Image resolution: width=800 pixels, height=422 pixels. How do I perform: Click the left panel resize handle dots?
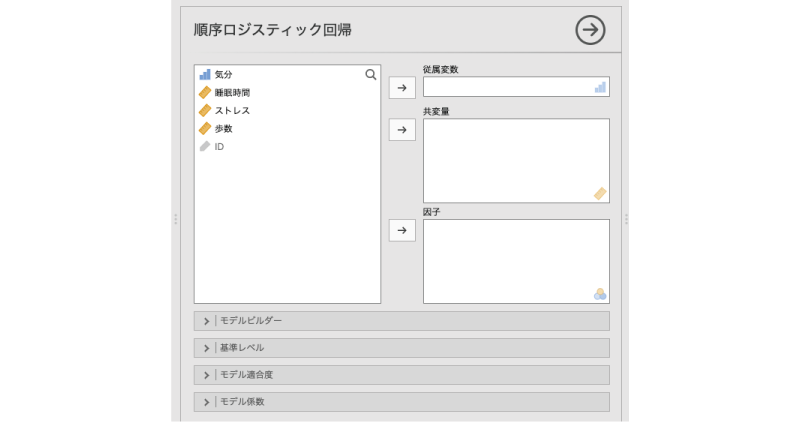[x=175, y=218]
